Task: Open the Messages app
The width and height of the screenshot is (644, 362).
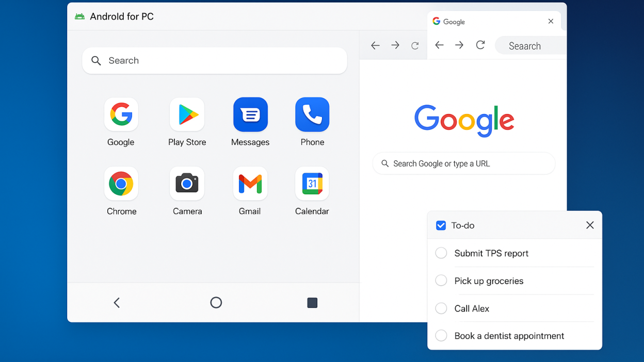Action: click(x=250, y=114)
